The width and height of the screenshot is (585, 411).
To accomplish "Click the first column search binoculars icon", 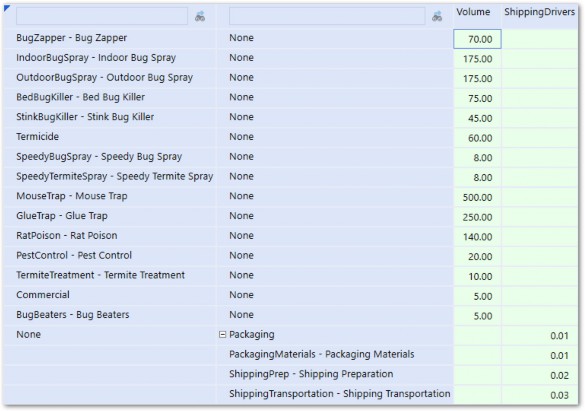I will point(200,16).
